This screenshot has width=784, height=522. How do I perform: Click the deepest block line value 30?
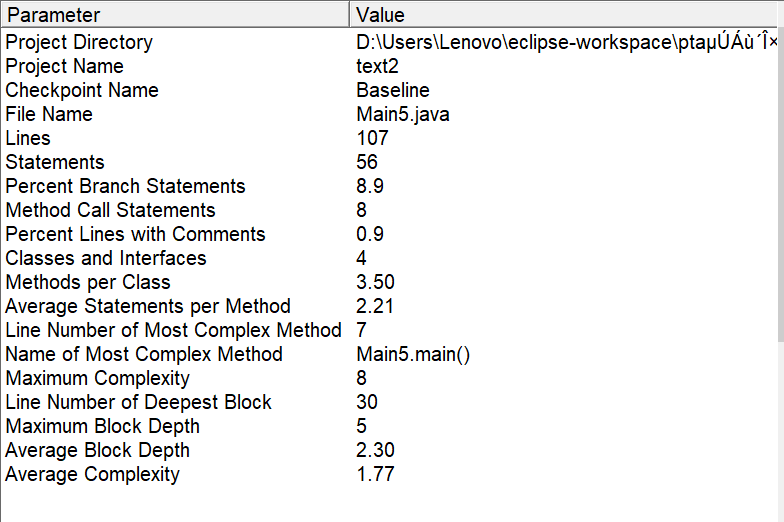(367, 402)
